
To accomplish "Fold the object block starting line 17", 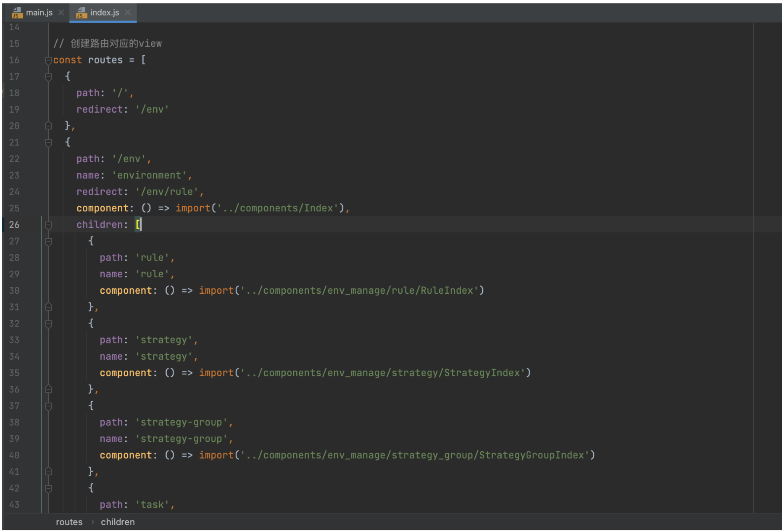I will pos(48,77).
